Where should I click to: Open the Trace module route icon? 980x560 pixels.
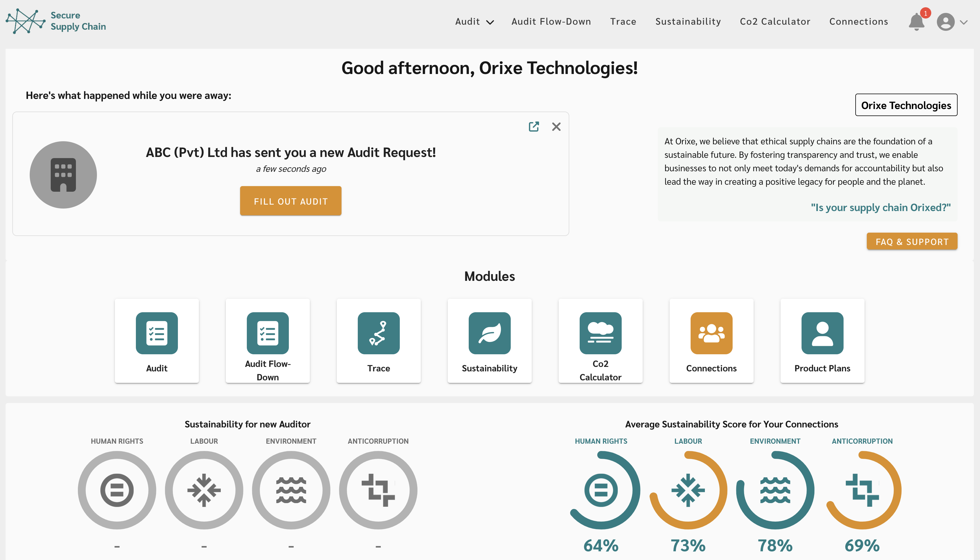(378, 333)
